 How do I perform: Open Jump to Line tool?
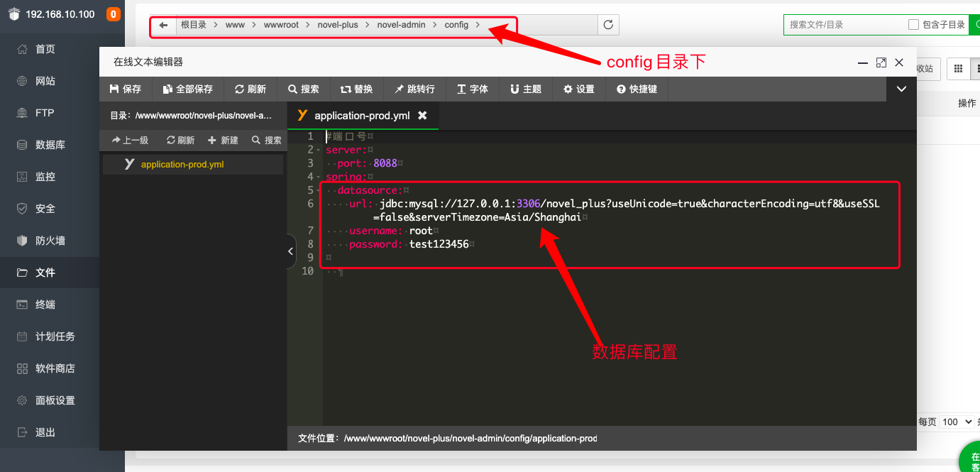(415, 89)
